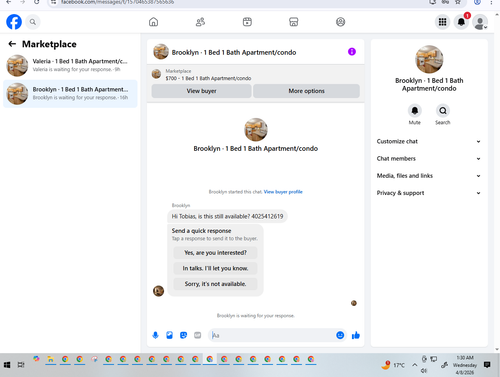The width and height of the screenshot is (500, 377).
Task: Click the 17°C weather widget
Action: 393,365
